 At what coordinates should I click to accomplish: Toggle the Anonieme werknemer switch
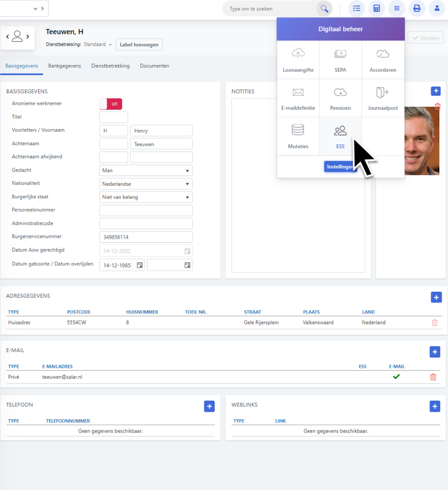pyautogui.click(x=111, y=104)
